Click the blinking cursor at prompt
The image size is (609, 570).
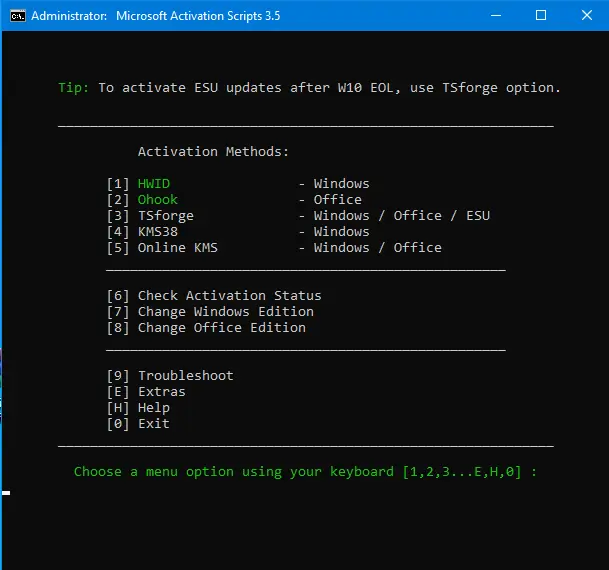(x=6, y=493)
